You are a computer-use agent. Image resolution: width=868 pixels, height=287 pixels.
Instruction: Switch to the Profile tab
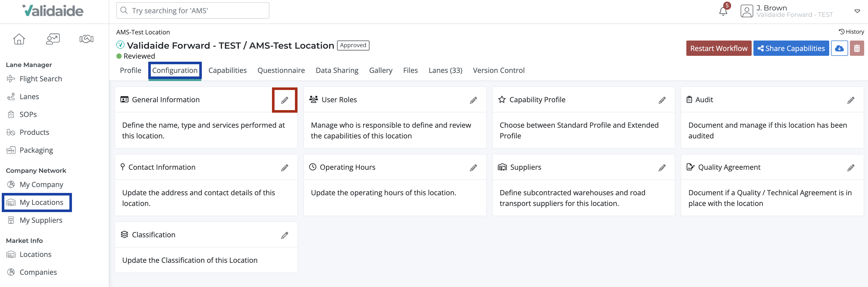click(131, 70)
